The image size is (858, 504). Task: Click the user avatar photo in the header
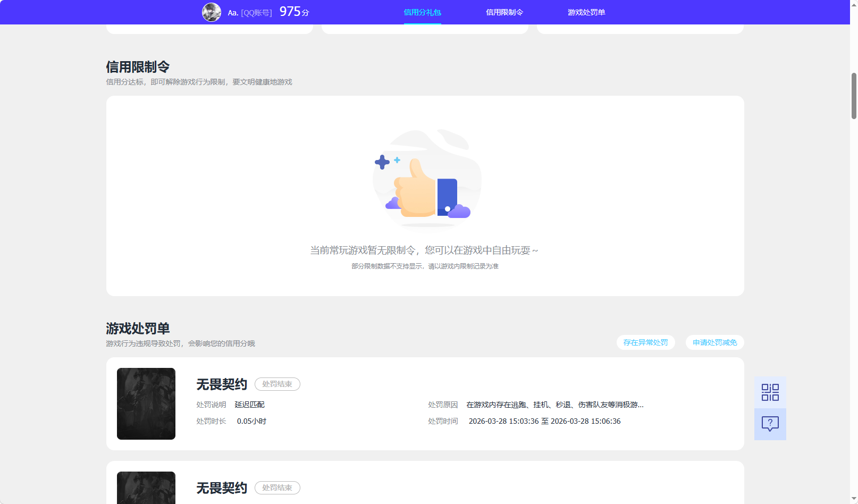211,12
